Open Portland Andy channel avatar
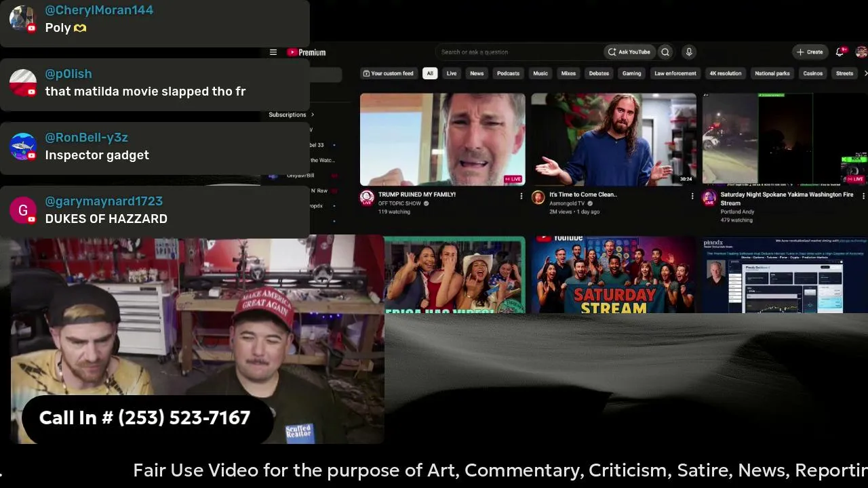The width and height of the screenshot is (868, 488). click(x=709, y=197)
